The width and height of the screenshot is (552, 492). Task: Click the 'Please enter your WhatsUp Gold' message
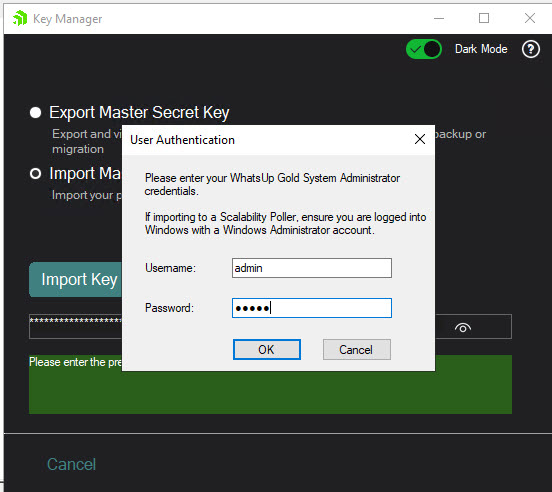(x=272, y=184)
